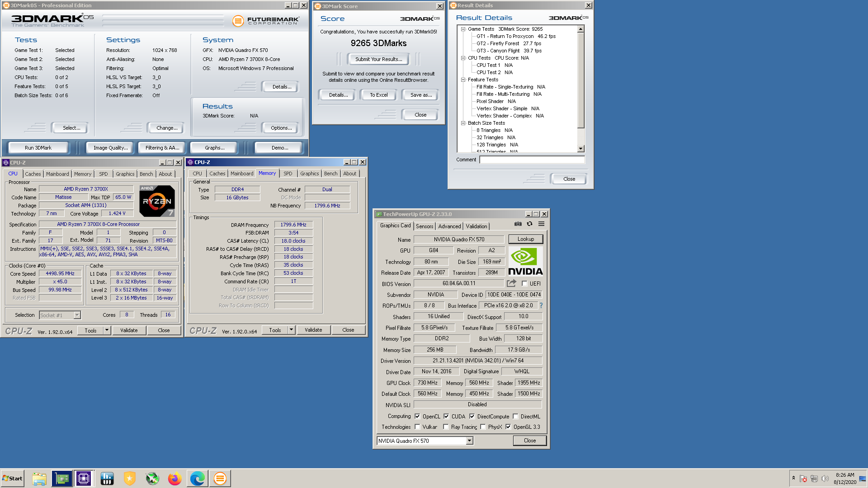The width and height of the screenshot is (868, 488).
Task: Click the Lookup button in GPU-Z
Action: (526, 239)
